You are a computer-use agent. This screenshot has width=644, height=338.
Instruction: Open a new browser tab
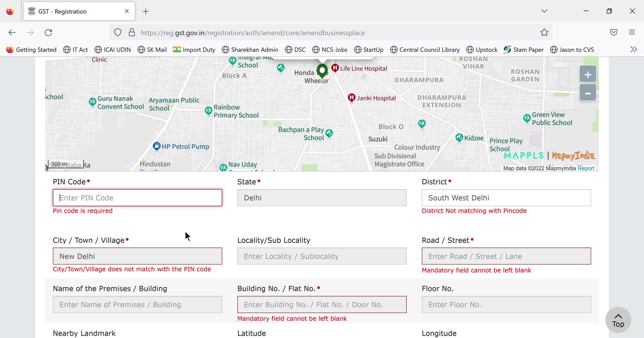[146, 11]
